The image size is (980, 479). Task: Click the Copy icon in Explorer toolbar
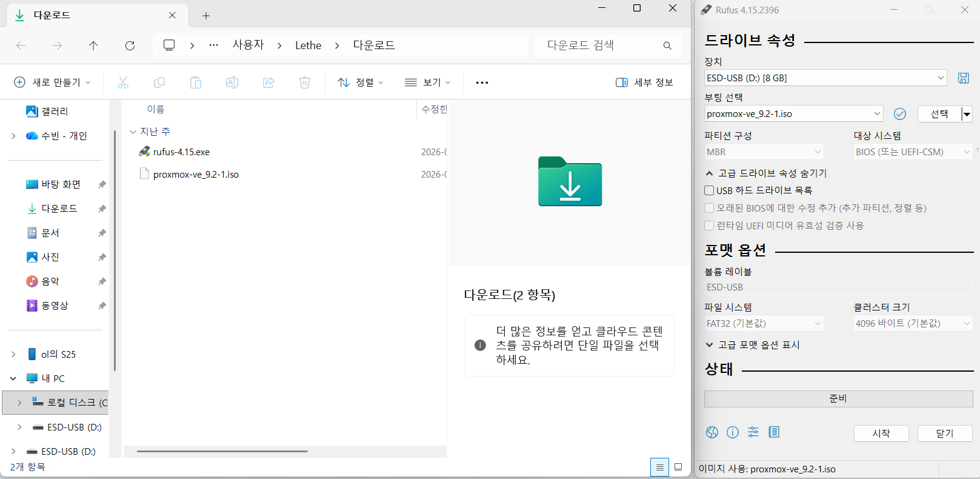click(x=159, y=82)
